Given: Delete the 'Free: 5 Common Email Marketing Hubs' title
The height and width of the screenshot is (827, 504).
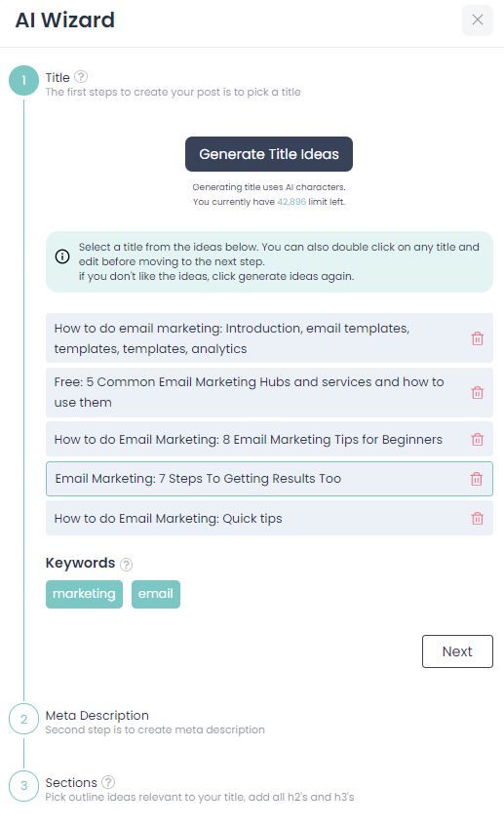Looking at the screenshot, I should click(x=477, y=392).
